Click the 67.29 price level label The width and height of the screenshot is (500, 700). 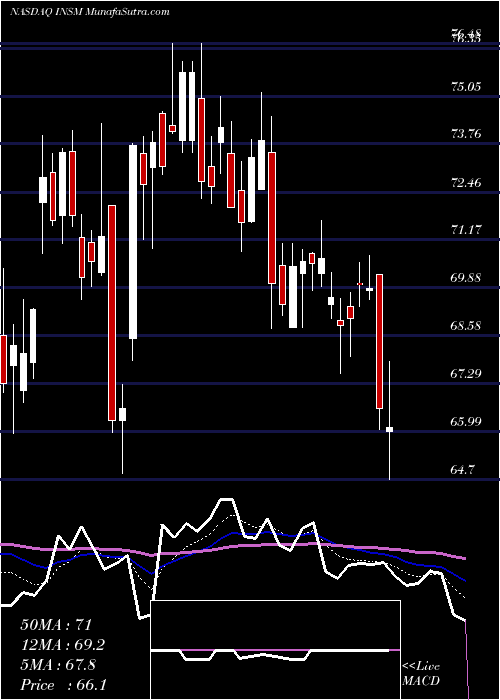click(x=466, y=373)
